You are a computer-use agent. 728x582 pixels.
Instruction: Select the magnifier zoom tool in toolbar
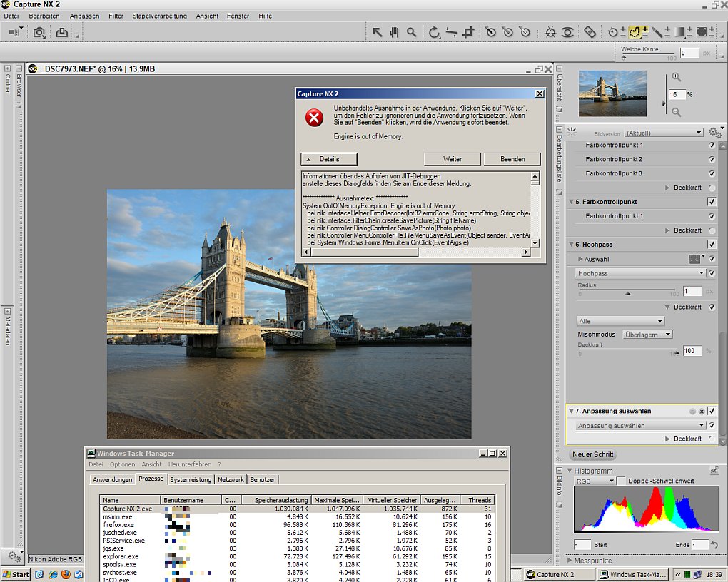pos(411,32)
